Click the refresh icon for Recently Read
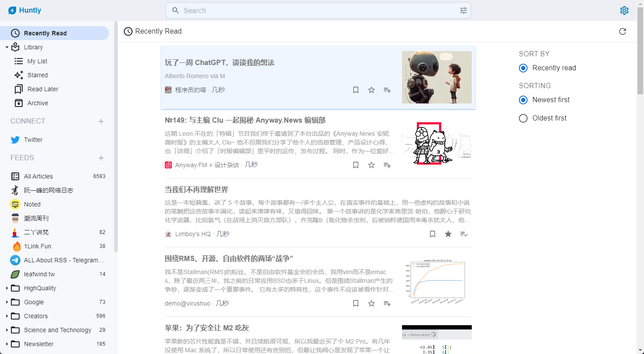Viewport: 644px width, 354px height. (623, 31)
